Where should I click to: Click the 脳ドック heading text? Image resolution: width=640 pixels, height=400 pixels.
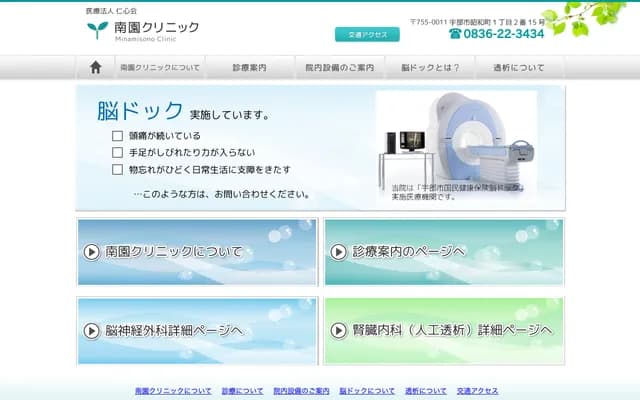140,111
